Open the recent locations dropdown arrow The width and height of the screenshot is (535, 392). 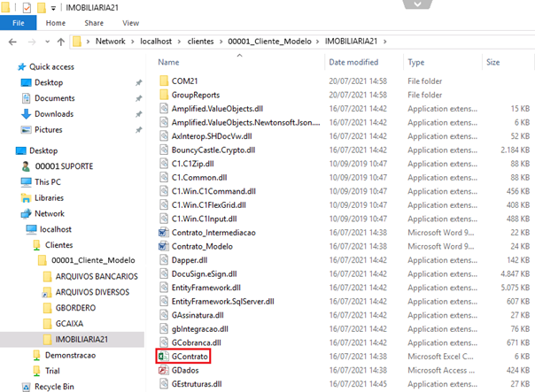pos(47,42)
